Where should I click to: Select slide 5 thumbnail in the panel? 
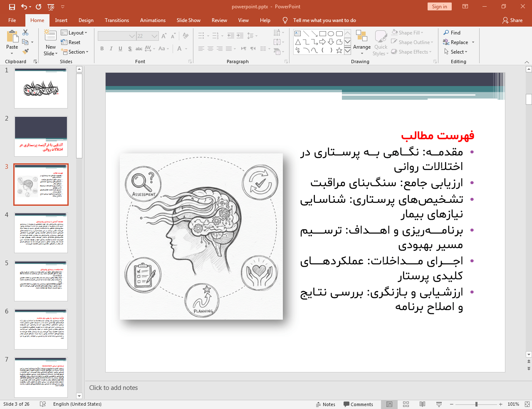tap(40, 281)
